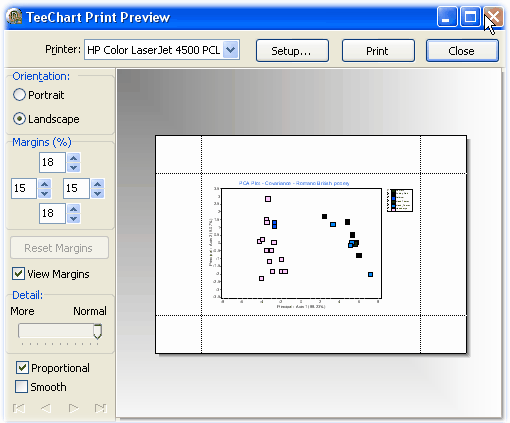Click the Close button
Viewport: 510px width, 423px height.
pos(462,51)
